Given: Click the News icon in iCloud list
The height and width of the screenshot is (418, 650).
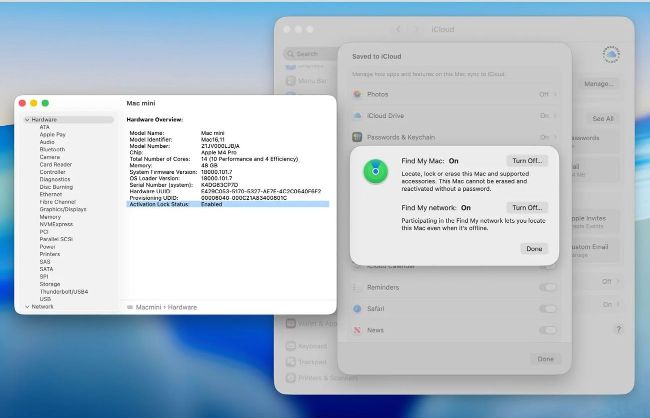Looking at the screenshot, I should click(357, 330).
